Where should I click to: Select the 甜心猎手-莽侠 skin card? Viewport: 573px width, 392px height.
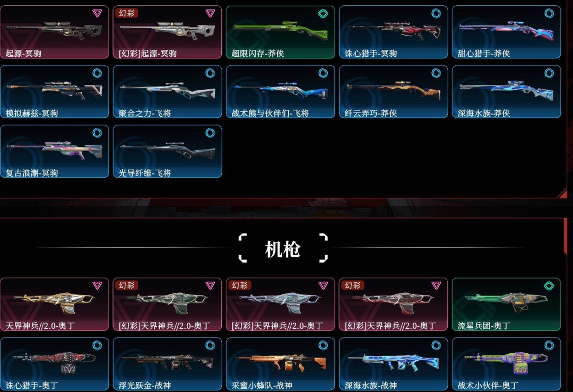coord(506,32)
